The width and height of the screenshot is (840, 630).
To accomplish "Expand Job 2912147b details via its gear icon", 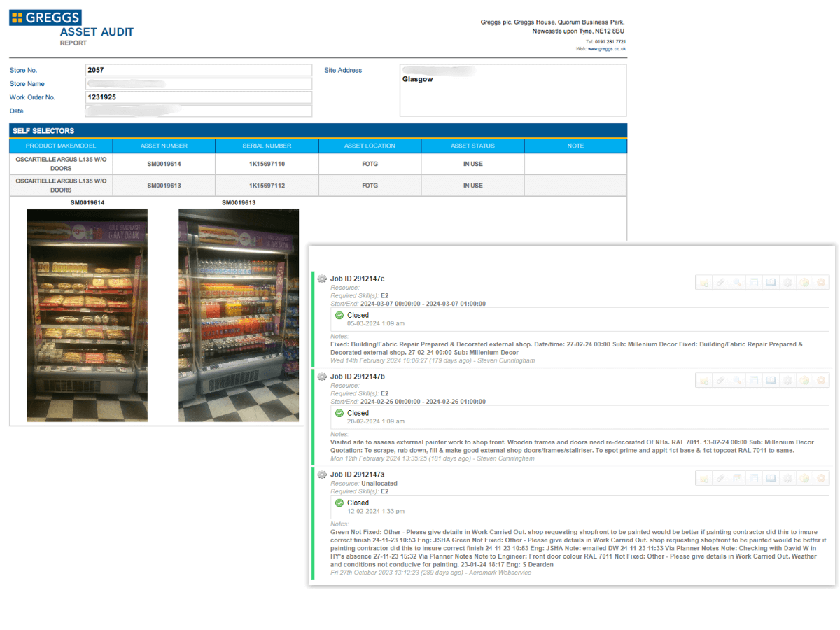I will (x=321, y=377).
